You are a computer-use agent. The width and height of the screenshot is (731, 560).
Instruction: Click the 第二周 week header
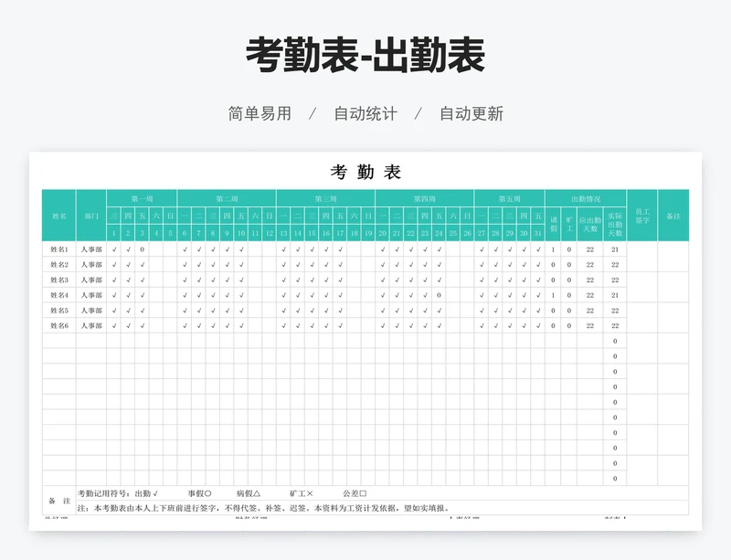click(x=227, y=198)
